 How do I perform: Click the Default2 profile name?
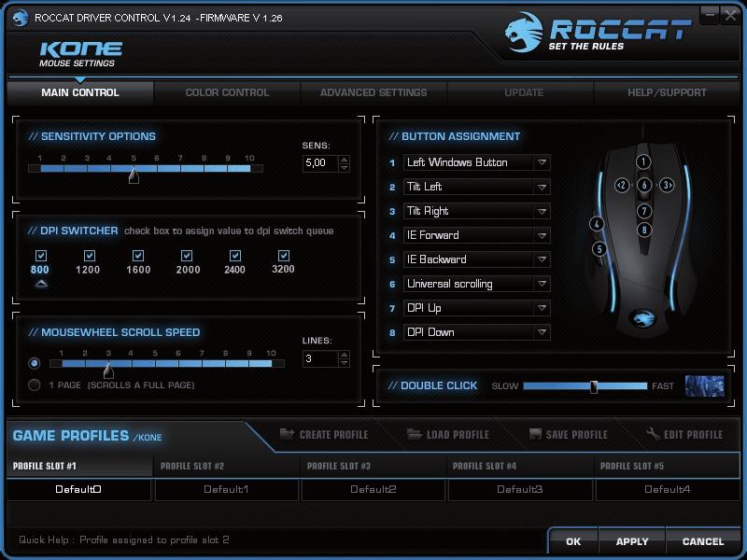(x=373, y=489)
